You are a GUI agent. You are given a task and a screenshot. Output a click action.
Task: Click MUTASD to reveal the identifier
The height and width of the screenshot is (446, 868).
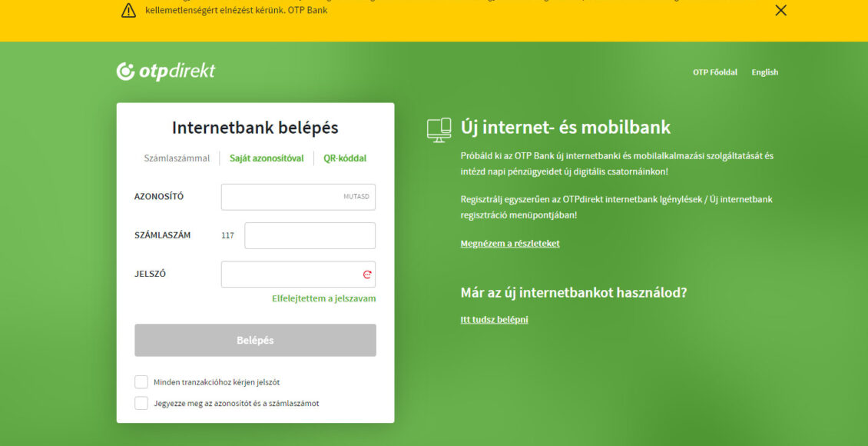[356, 197]
